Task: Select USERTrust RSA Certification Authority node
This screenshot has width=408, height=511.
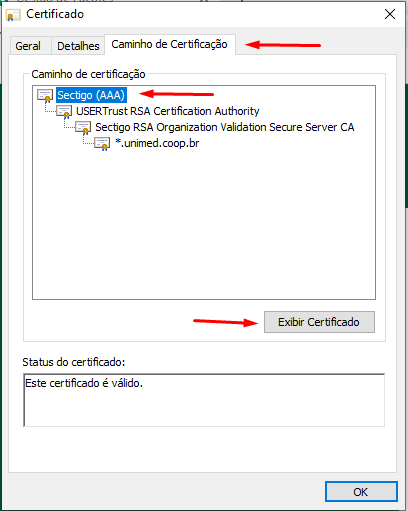Action: tap(168, 111)
